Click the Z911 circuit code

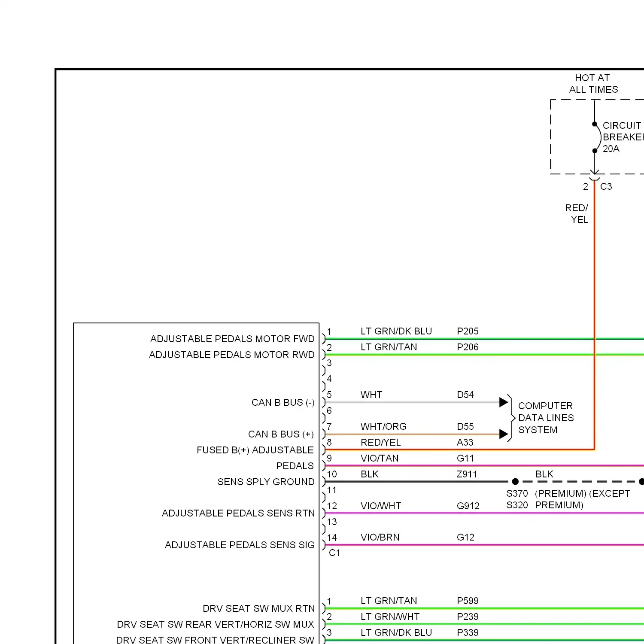pos(467,474)
